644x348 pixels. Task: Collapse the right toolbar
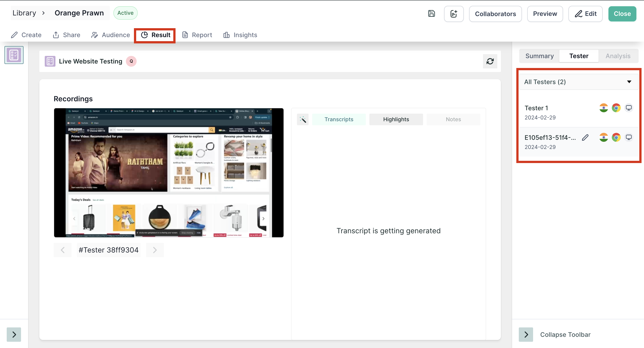526,335
